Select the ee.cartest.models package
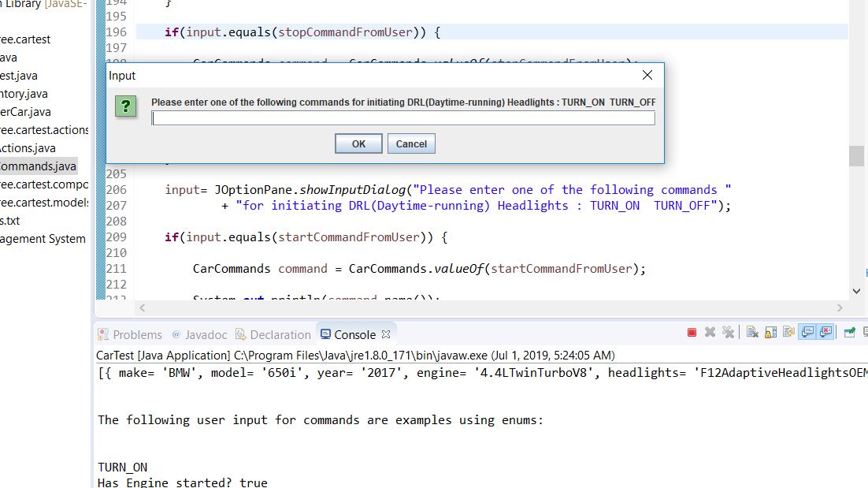Screen dimensions: 868x488 coord(44,203)
